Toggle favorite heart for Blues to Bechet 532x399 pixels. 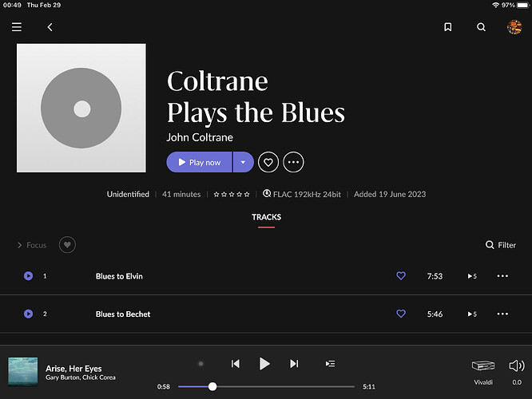(401, 314)
